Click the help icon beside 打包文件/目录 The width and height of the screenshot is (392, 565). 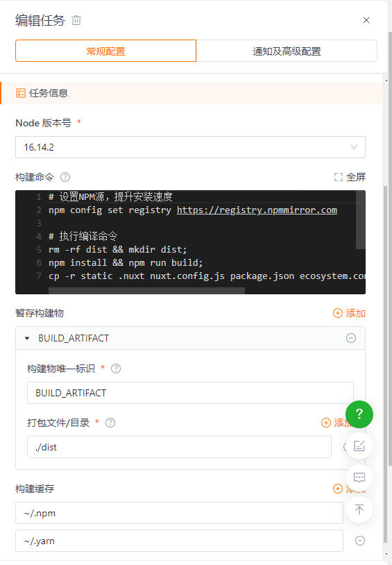110,423
